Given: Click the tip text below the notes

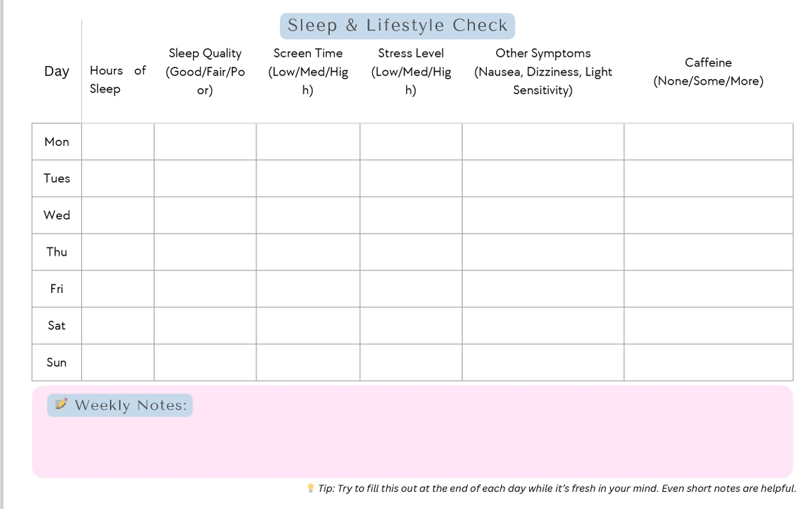Looking at the screenshot, I should [557, 489].
